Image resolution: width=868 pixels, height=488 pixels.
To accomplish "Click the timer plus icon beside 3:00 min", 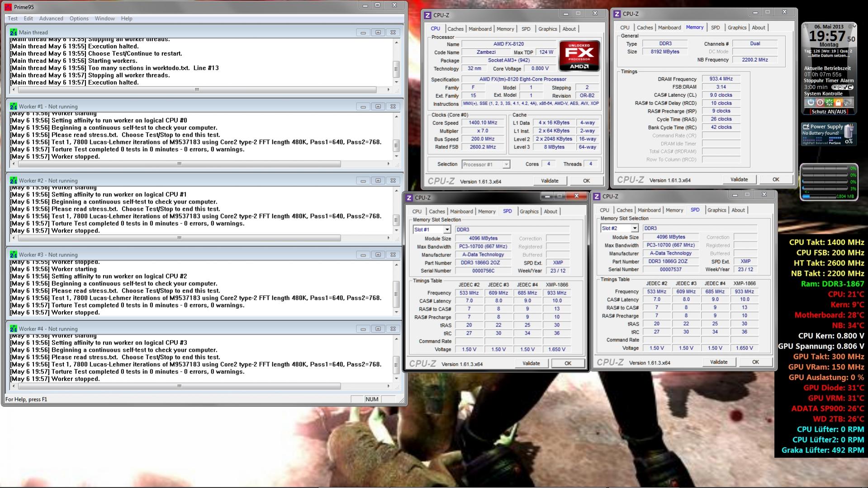I will [x=835, y=87].
